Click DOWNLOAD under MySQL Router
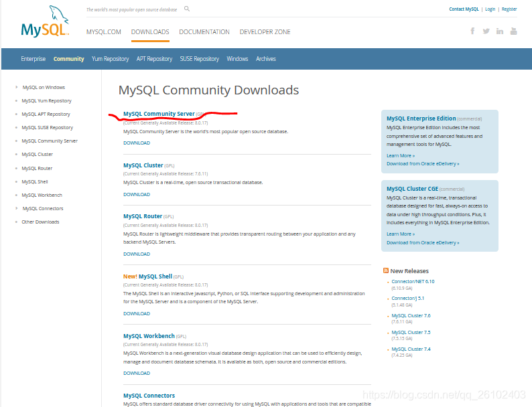The width and height of the screenshot is (532, 407). [x=137, y=254]
